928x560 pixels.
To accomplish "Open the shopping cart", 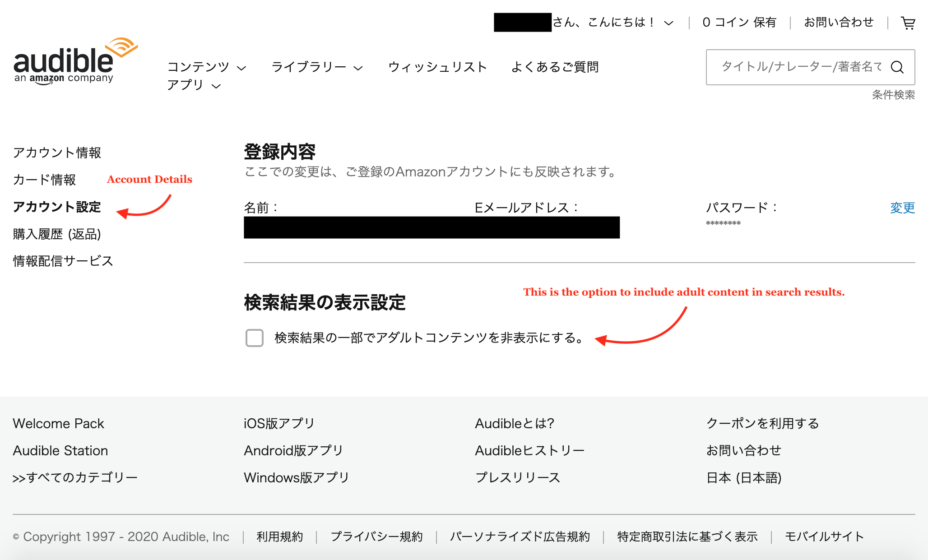I will (908, 22).
